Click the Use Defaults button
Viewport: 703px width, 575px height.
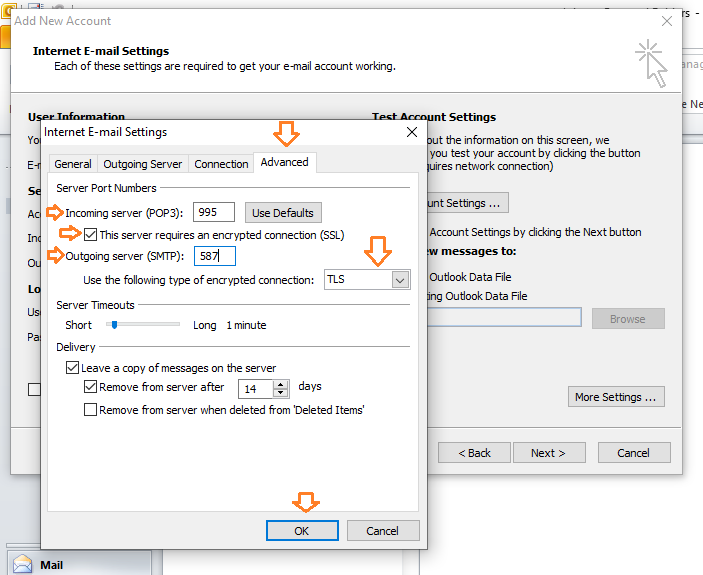pyautogui.click(x=283, y=212)
